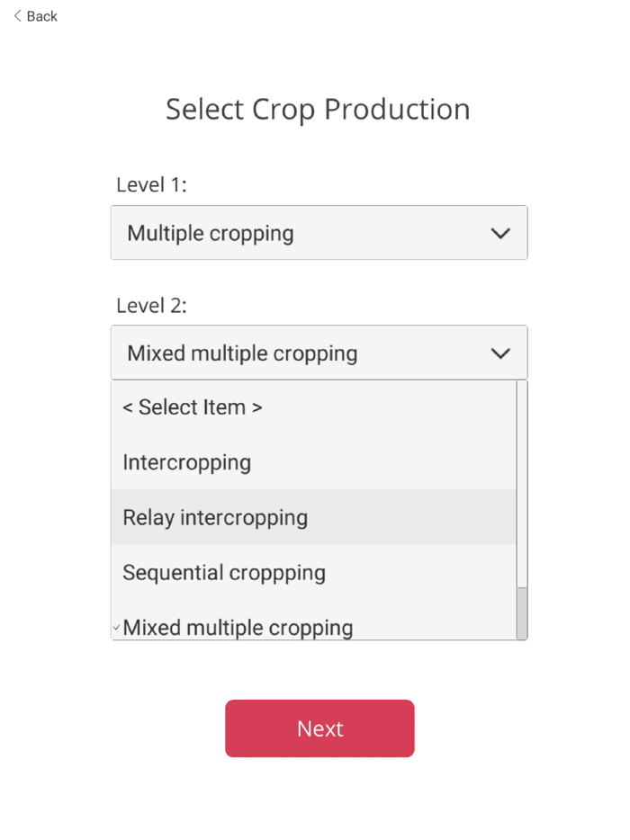Open the Level 2 crop type dropdown
This screenshot has width=630, height=840.
[319, 353]
